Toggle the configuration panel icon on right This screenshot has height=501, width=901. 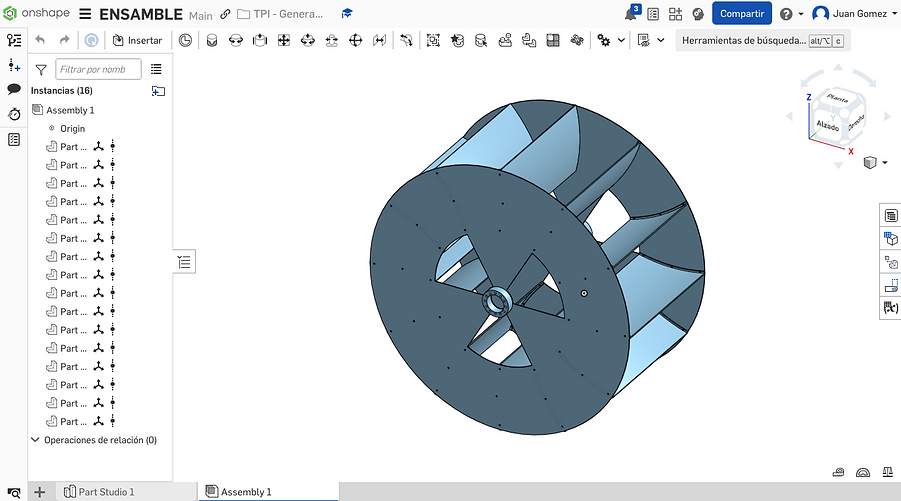pos(891,238)
